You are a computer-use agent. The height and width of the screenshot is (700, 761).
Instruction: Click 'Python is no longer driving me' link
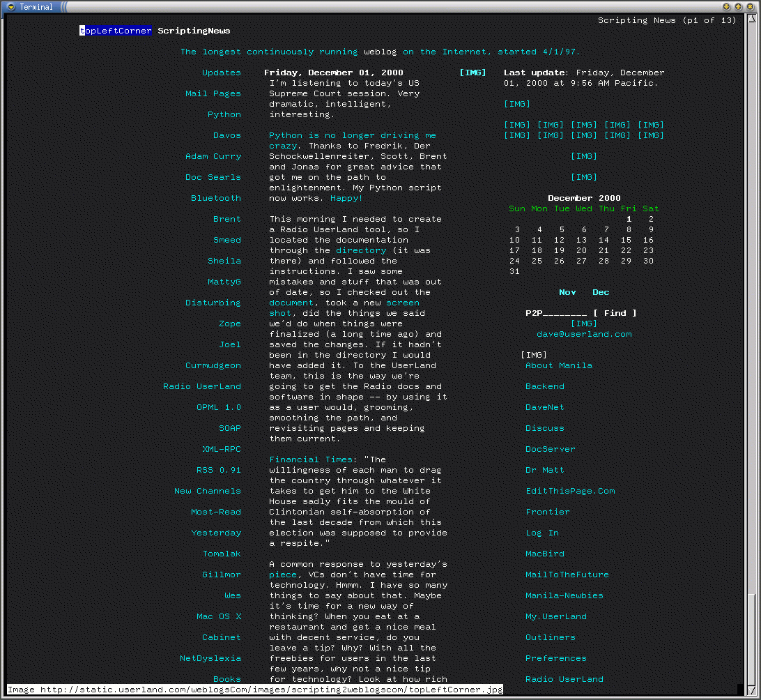tap(352, 135)
